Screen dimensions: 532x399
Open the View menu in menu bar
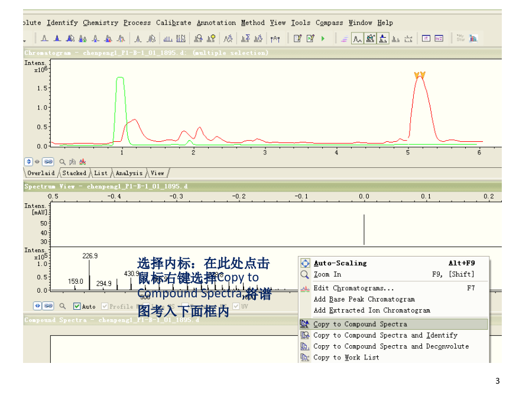278,22
